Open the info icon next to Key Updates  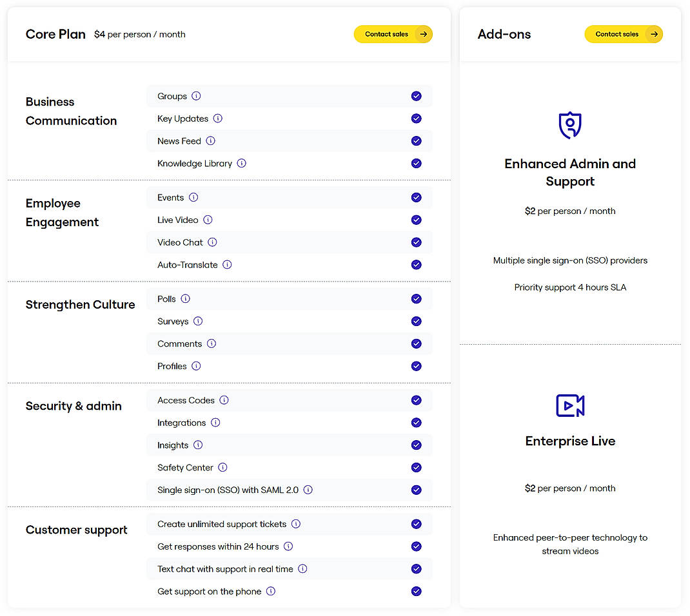[x=217, y=119]
